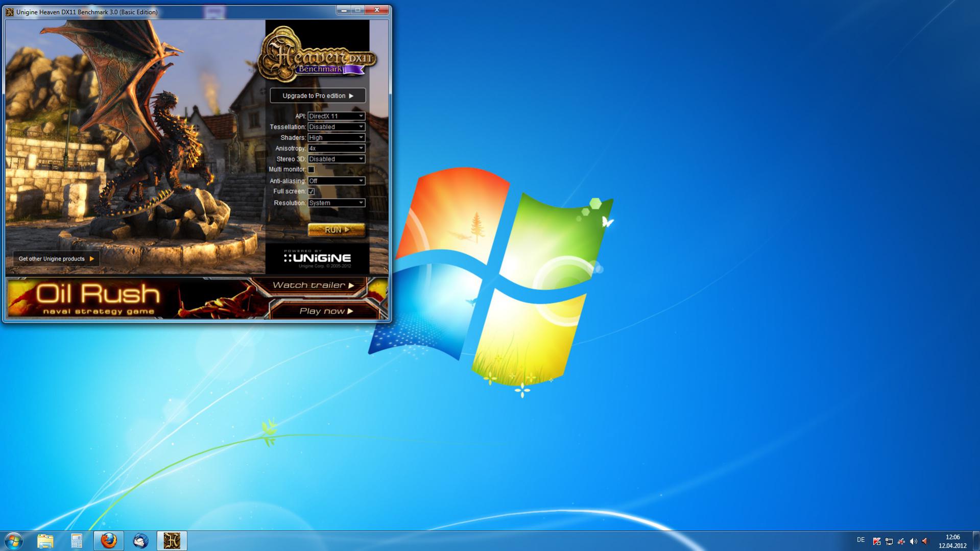Click the Heaven window title bar icon
980x551 pixels.
coord(10,12)
